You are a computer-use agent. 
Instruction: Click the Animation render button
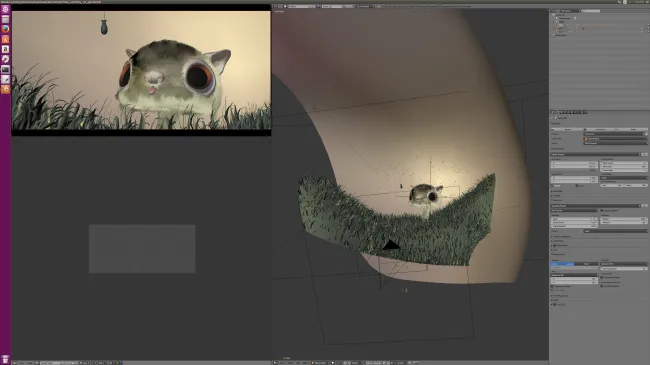point(599,129)
